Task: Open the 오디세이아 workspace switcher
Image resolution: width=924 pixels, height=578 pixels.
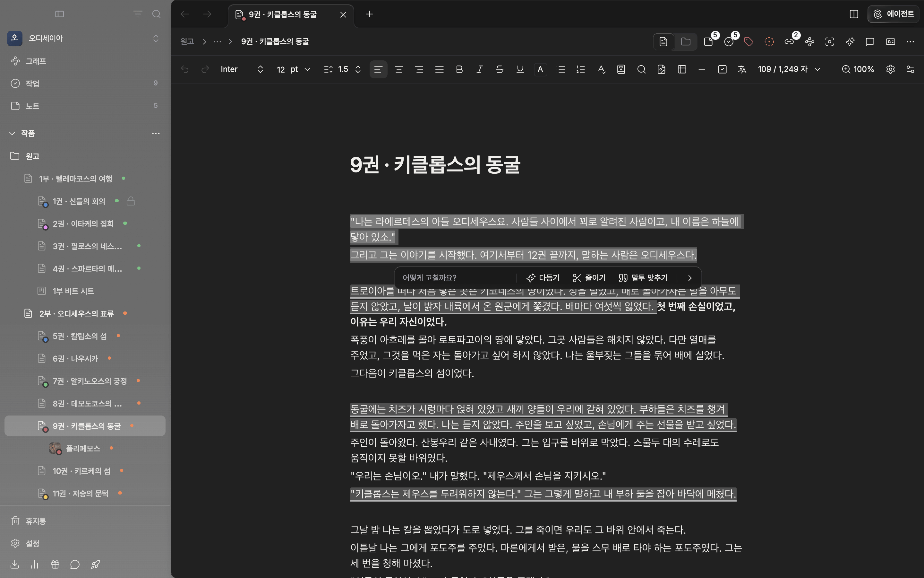Action: [x=85, y=38]
